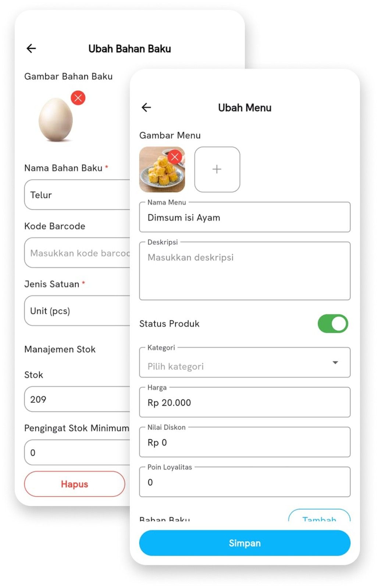
Task: Click the Nilai Diskon field
Action: click(245, 442)
